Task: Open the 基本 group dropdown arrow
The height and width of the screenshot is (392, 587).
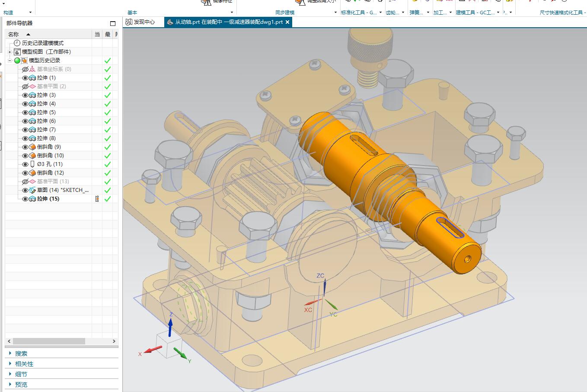Action: click(232, 13)
